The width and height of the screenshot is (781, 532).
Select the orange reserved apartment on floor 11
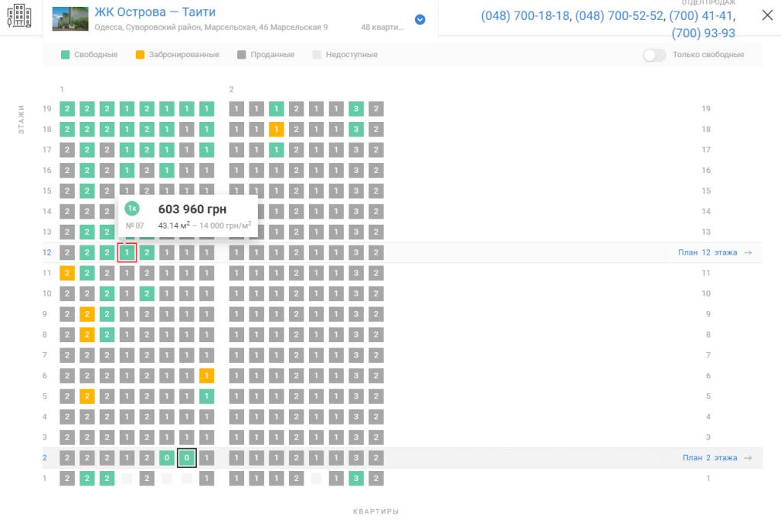68,273
